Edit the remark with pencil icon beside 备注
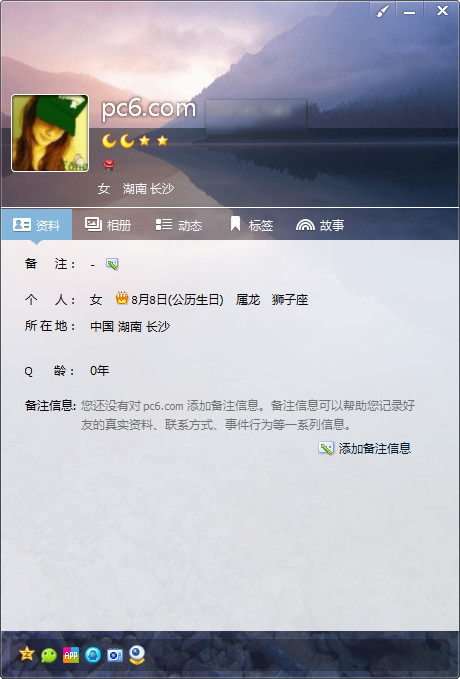This screenshot has height=679, width=460. point(112,264)
